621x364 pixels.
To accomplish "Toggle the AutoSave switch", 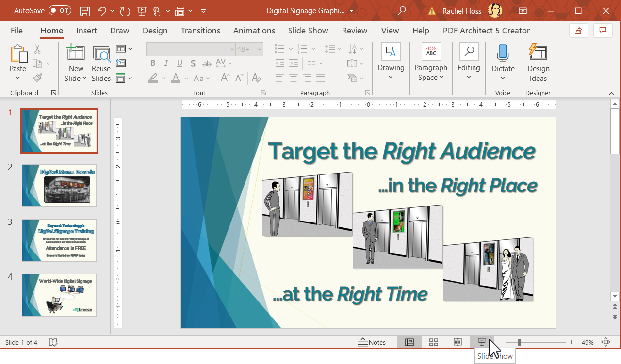I will [60, 11].
